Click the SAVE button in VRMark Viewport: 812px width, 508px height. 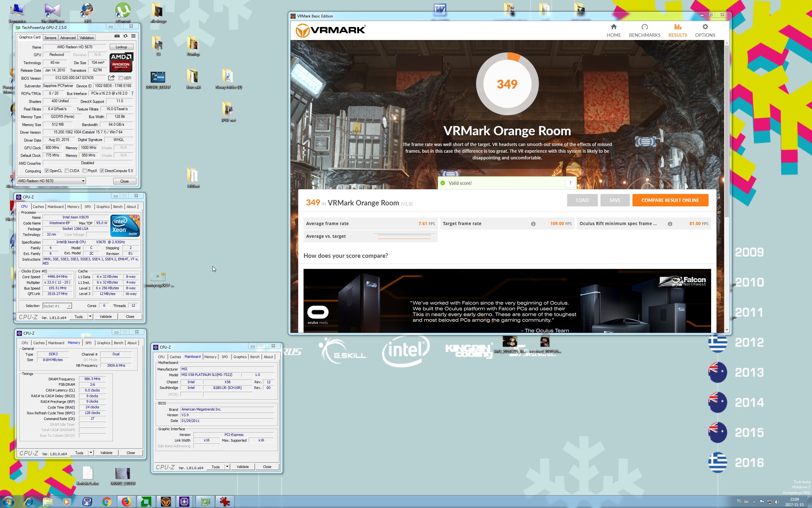(615, 200)
